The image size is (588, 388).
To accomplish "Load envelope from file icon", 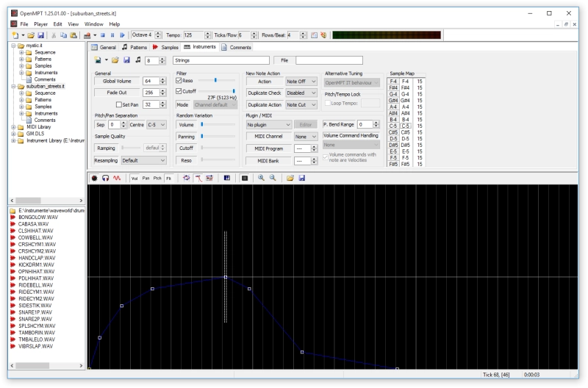I will point(290,178).
